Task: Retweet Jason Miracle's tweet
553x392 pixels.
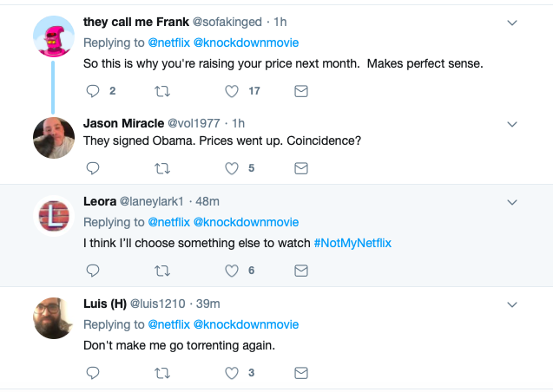Action: tap(162, 168)
